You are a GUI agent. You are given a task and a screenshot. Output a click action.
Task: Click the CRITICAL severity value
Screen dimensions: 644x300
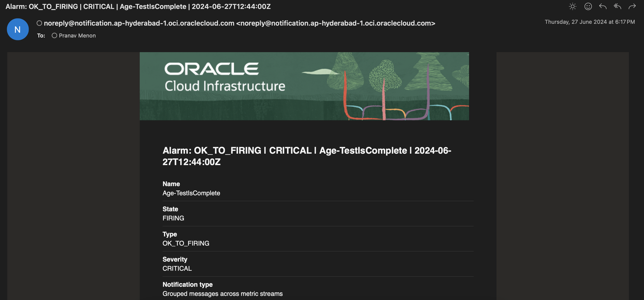coord(177,268)
